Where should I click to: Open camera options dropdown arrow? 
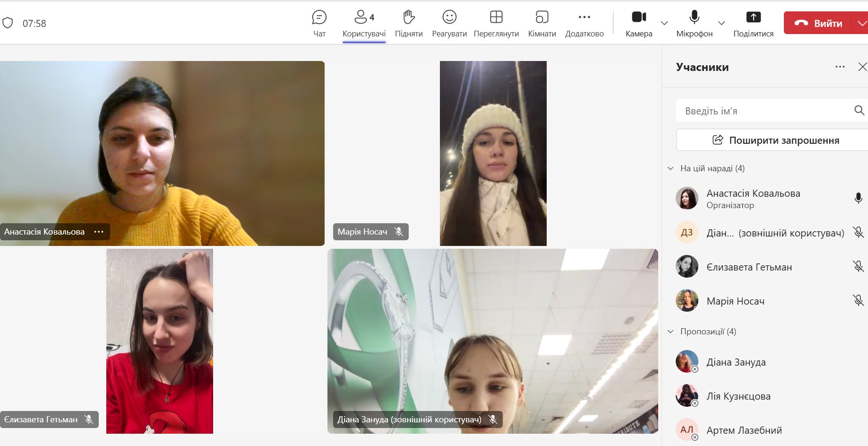[x=664, y=23]
